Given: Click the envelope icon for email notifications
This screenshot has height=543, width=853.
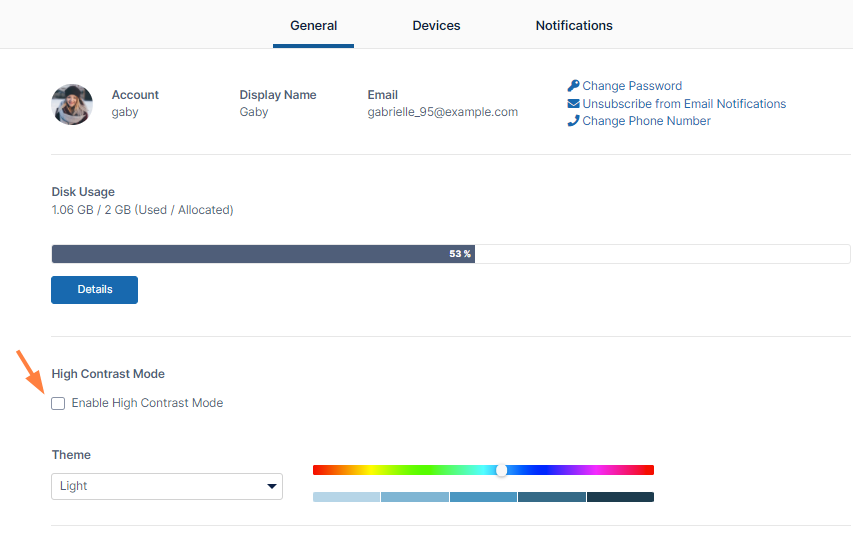Looking at the screenshot, I should tap(573, 104).
